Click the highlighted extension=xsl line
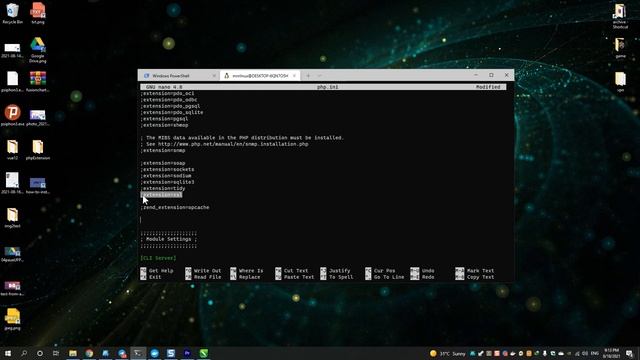This screenshot has height=360, width=640. 161,195
